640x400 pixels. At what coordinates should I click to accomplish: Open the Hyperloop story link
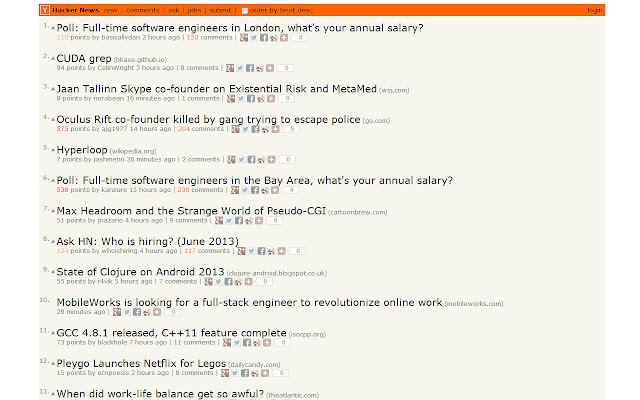tap(82, 150)
